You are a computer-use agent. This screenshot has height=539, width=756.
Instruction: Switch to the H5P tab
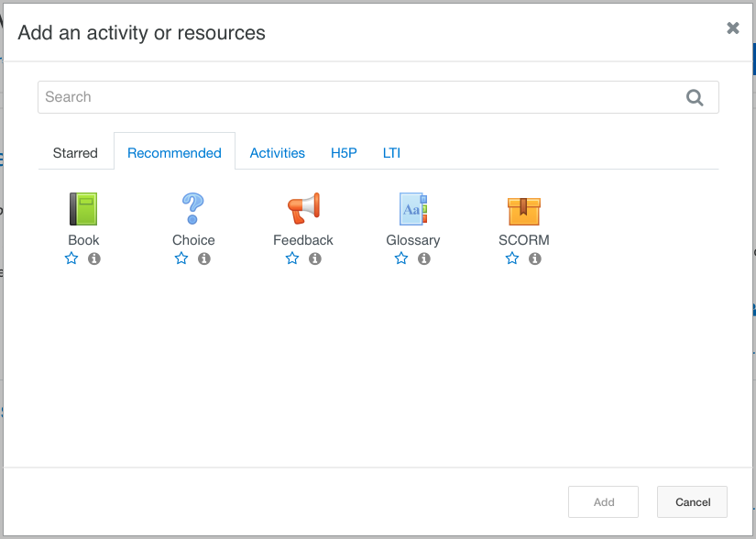tap(344, 153)
